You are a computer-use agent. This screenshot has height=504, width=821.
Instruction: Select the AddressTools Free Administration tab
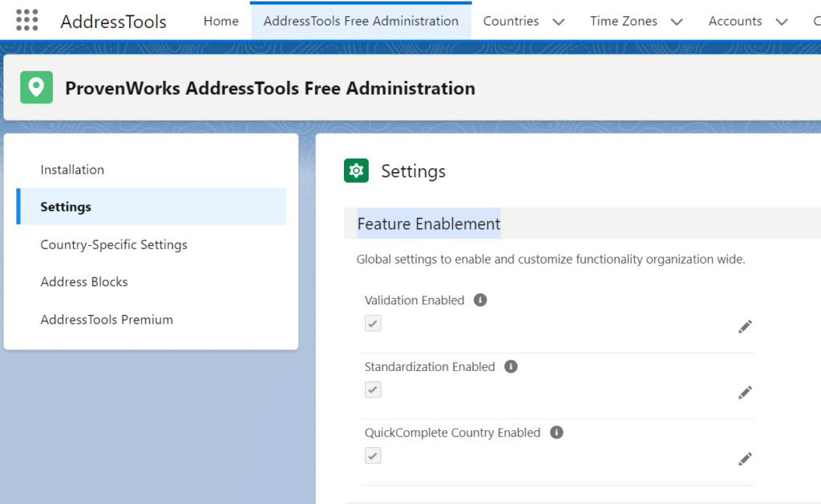pos(361,21)
